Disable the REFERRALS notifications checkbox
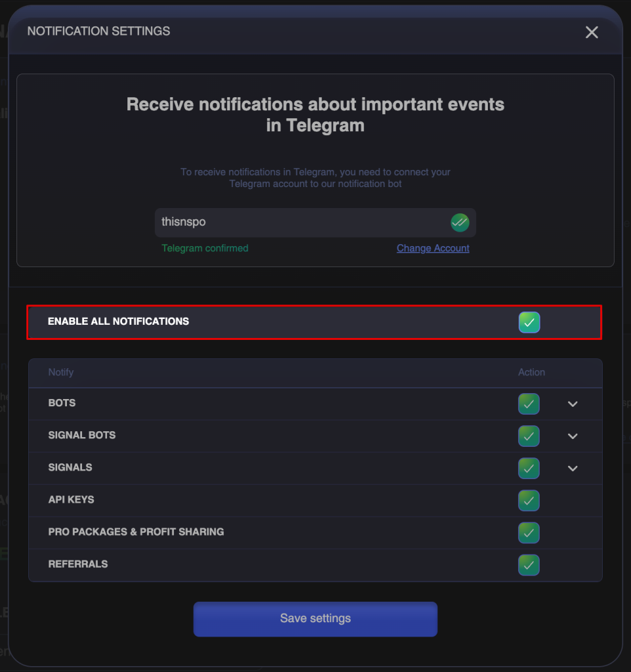631x672 pixels. pyautogui.click(x=529, y=564)
